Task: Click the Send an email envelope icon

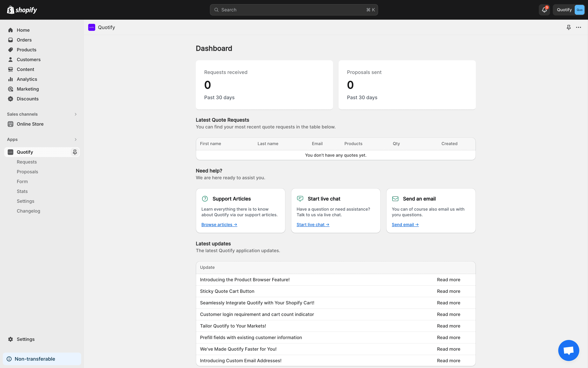Action: [395, 199]
